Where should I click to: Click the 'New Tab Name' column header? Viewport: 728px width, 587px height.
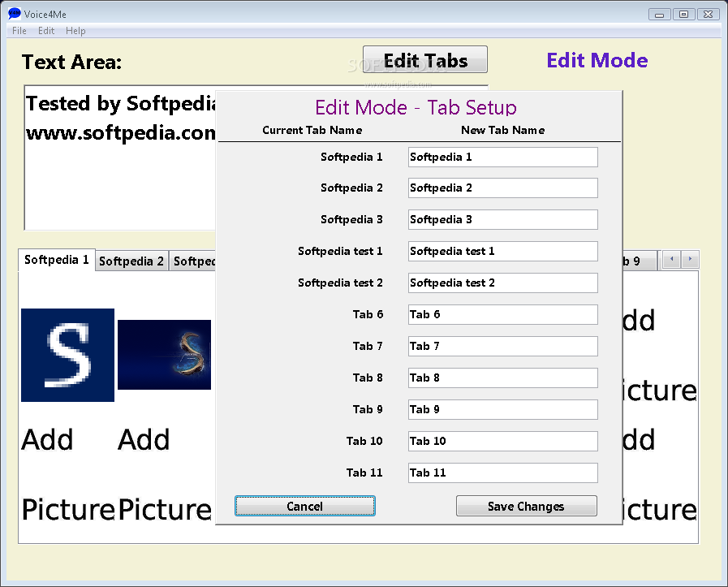point(503,130)
